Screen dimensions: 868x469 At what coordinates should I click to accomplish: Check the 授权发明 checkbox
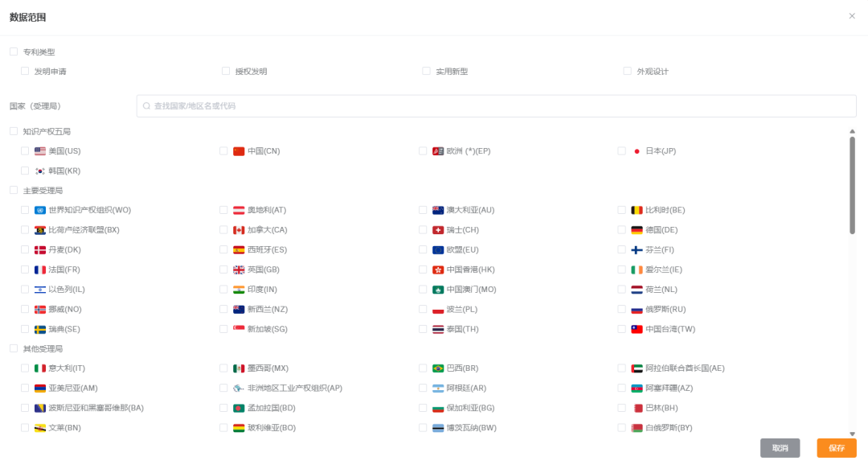pos(226,71)
